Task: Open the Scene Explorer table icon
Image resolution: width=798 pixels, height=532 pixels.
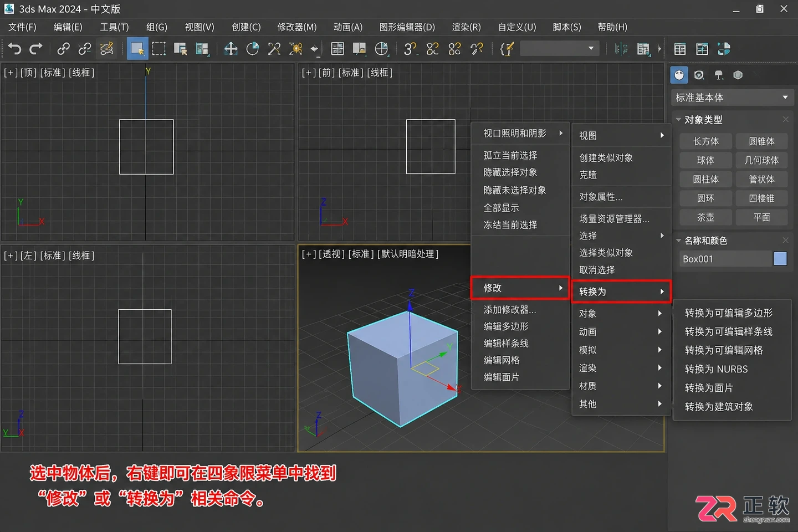Action: 680,49
